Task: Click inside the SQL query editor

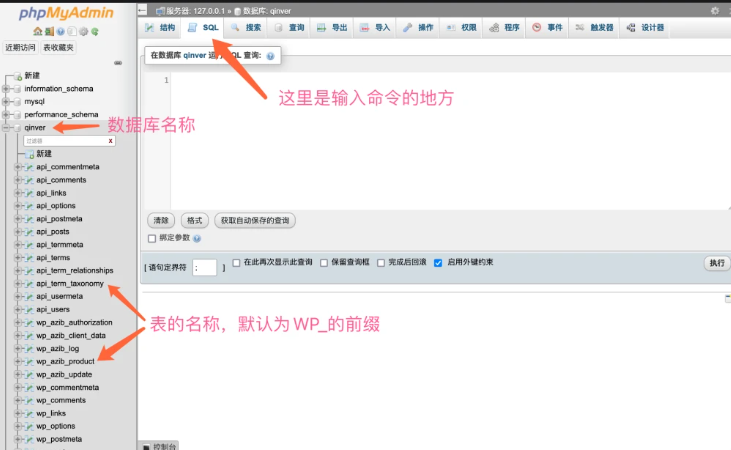Action: [440, 140]
